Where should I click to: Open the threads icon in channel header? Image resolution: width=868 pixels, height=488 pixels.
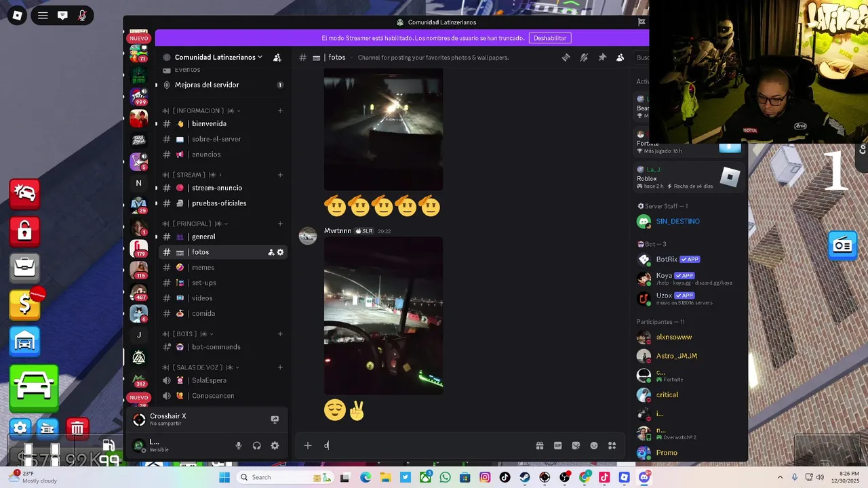566,58
